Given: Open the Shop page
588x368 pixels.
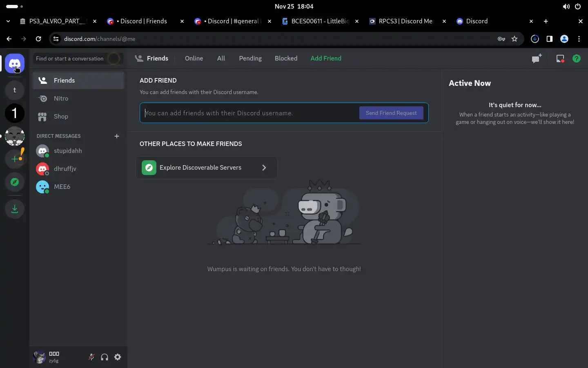Looking at the screenshot, I should coord(78,117).
